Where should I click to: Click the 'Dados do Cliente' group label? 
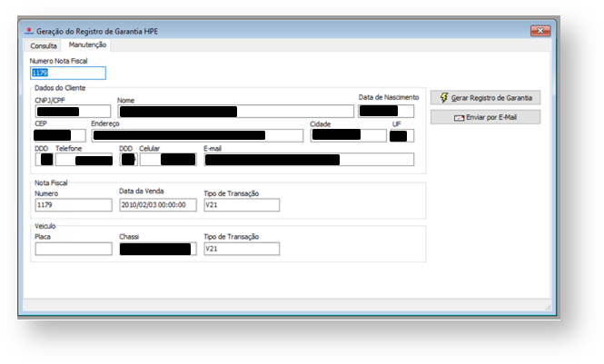[x=60, y=88]
